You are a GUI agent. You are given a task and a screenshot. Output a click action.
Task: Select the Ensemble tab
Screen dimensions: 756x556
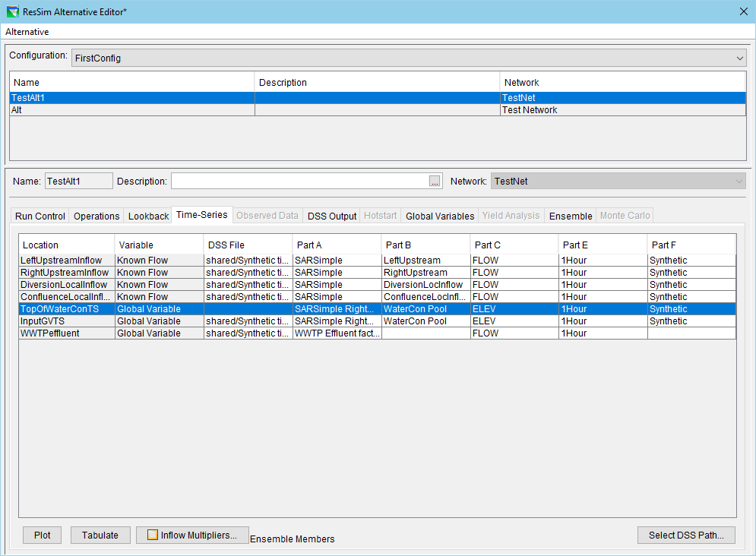(x=570, y=216)
